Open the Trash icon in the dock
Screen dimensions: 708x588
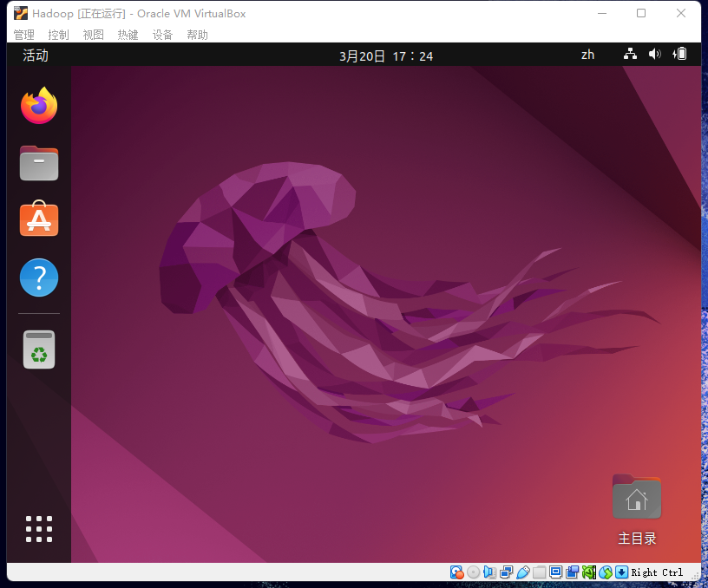39,350
